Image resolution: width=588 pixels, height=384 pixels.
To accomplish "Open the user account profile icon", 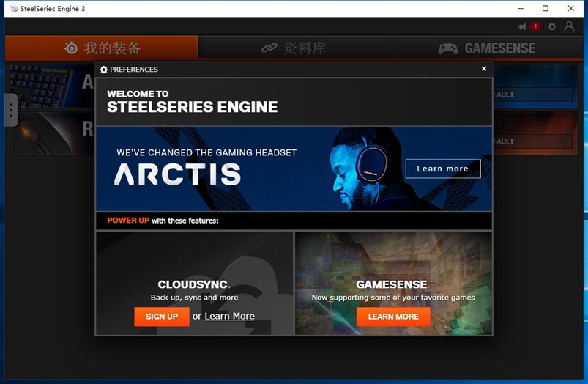I will click(569, 26).
